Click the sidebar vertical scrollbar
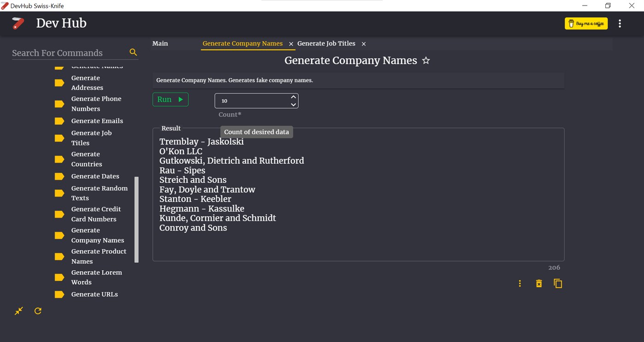644x342 pixels. pos(136,219)
